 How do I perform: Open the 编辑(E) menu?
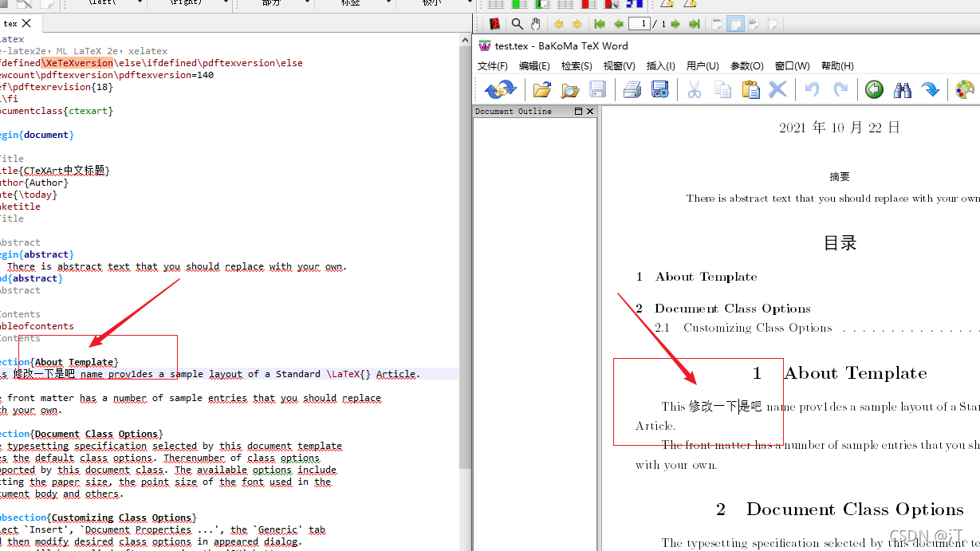point(534,66)
